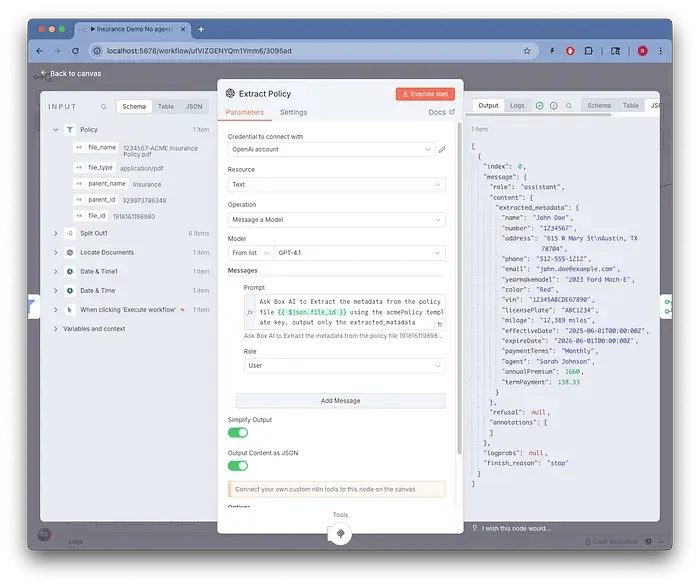Image resolution: width=700 pixels, height=587 pixels.
Task: Close the Insurance Demo browser tab
Action: pyautogui.click(x=183, y=29)
